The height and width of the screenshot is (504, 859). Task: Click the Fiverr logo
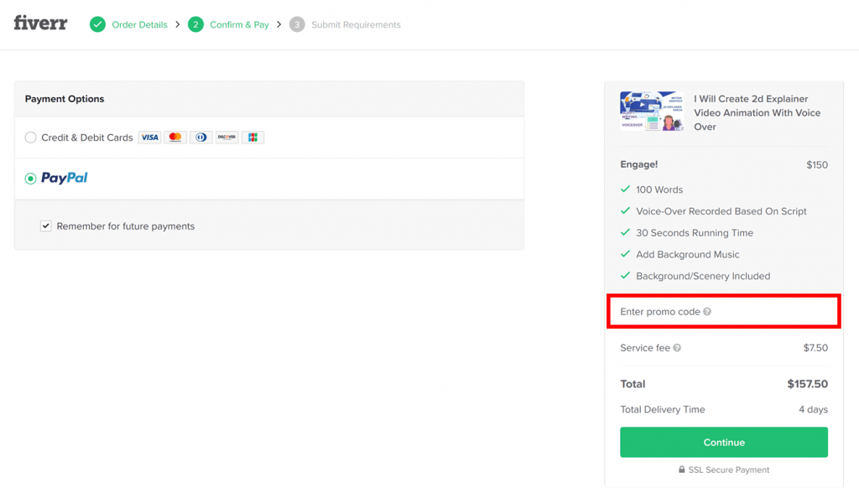click(39, 23)
